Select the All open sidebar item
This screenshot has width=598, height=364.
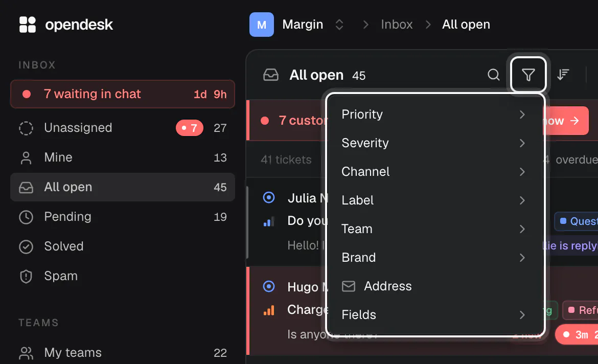click(x=123, y=187)
